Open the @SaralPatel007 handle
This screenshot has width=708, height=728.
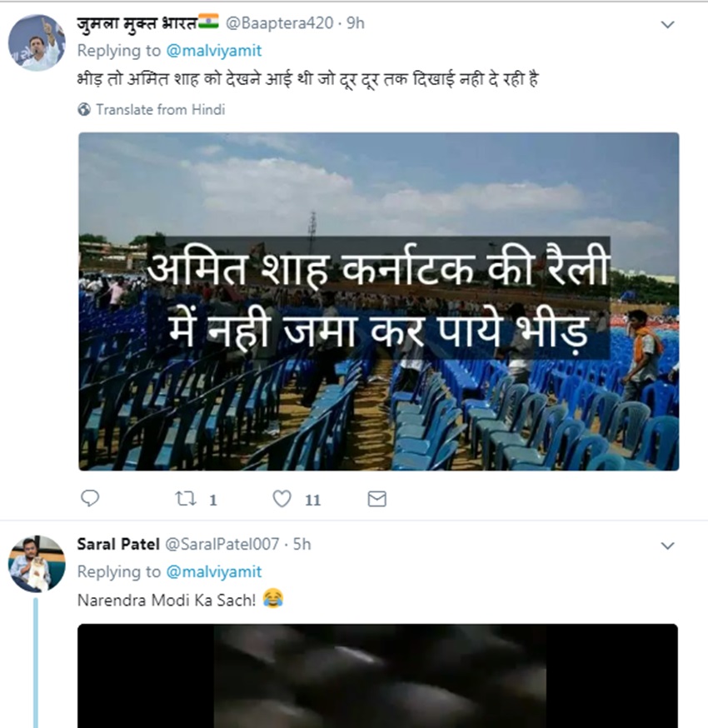pos(222,544)
